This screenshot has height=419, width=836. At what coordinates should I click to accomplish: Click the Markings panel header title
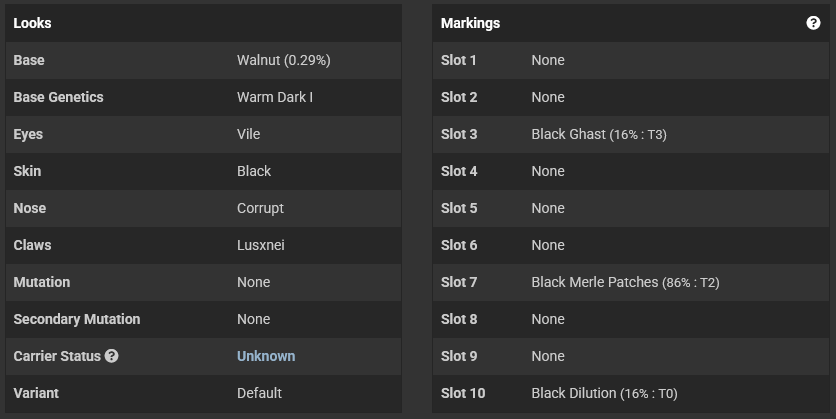pyautogui.click(x=470, y=23)
